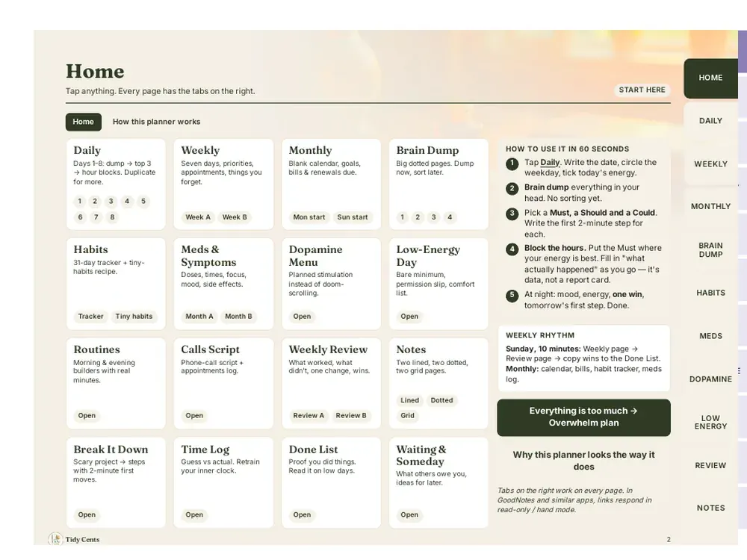Screen dimensions: 747x560
Task: Go to the WEEKLY side tab
Action: pyautogui.click(x=710, y=164)
